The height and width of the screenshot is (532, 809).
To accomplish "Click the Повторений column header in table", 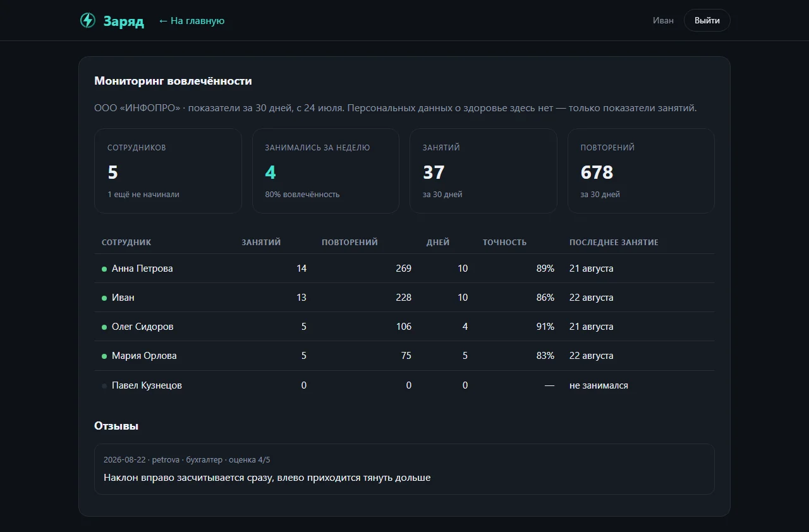I will pos(350,242).
